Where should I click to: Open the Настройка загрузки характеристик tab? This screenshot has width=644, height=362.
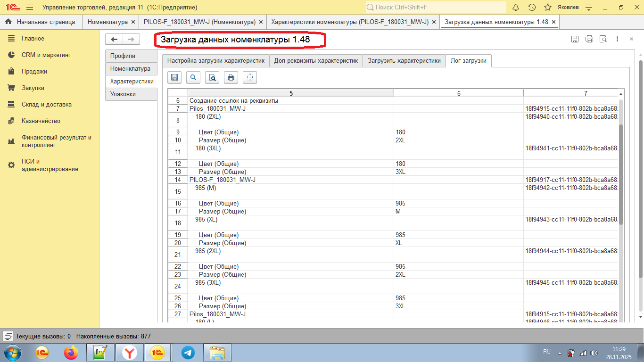pos(216,61)
